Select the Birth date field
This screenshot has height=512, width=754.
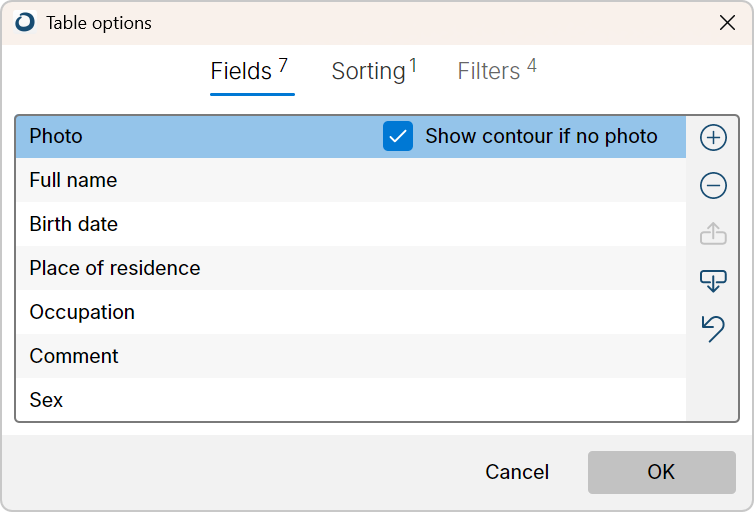pos(351,224)
